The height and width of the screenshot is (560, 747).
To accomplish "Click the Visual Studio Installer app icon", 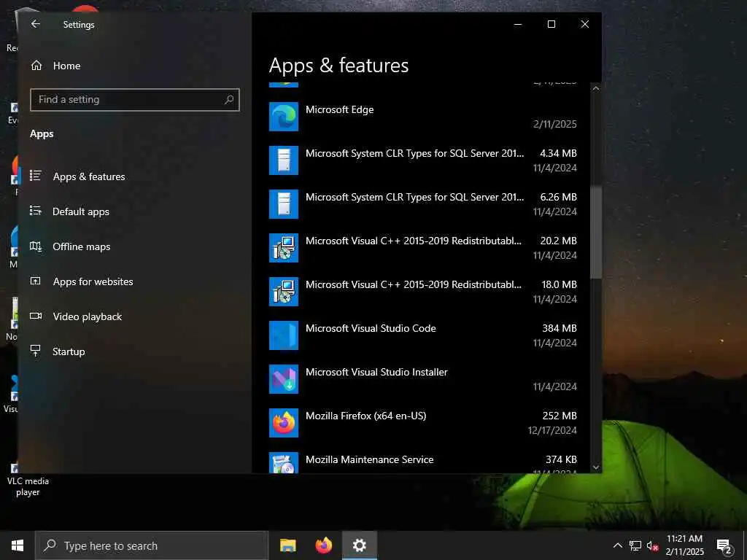I will tap(284, 379).
